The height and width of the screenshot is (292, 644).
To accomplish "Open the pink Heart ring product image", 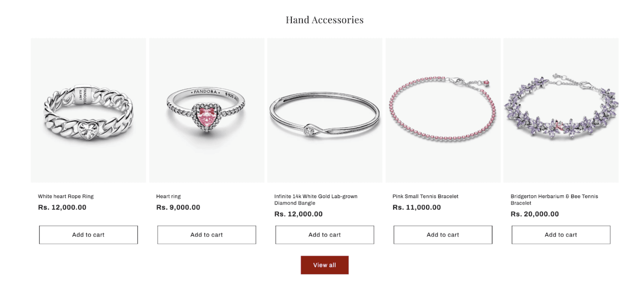I will tap(207, 110).
